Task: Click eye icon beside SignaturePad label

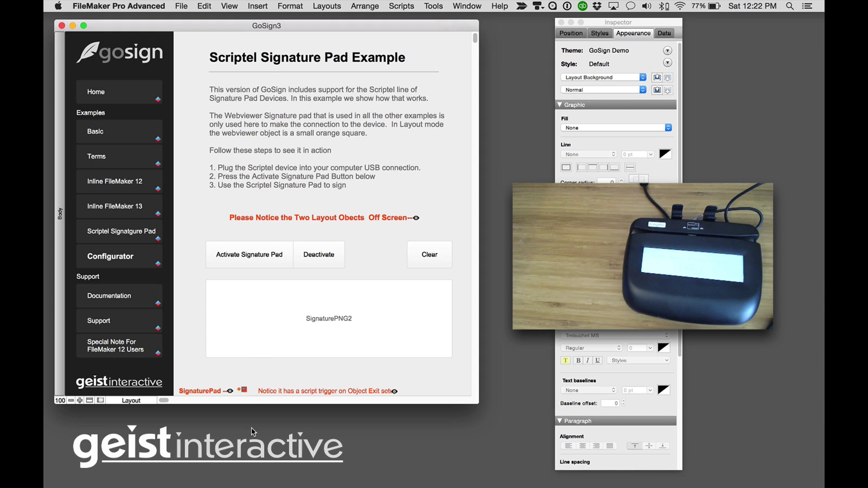Action: tap(230, 391)
